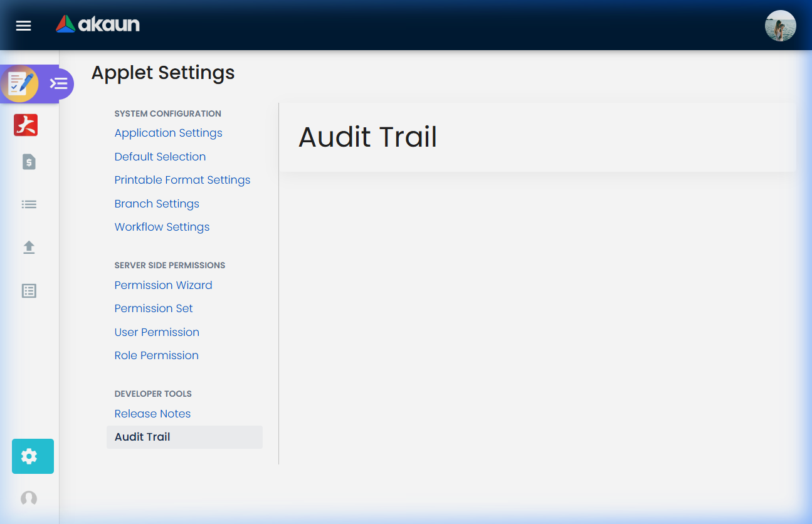Select the upload icon in left sidebar
The height and width of the screenshot is (524, 812).
point(28,247)
